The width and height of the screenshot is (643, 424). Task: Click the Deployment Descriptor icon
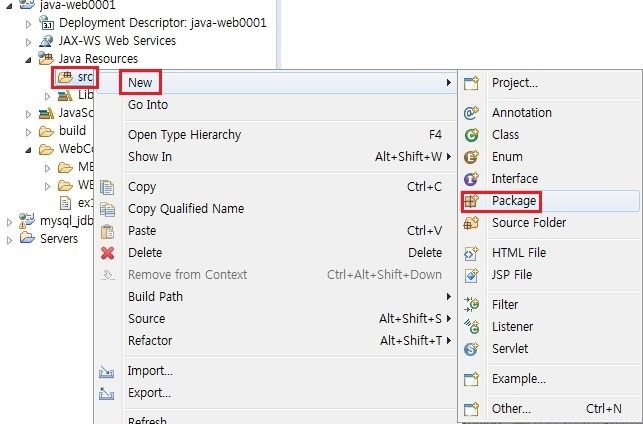click(x=47, y=23)
